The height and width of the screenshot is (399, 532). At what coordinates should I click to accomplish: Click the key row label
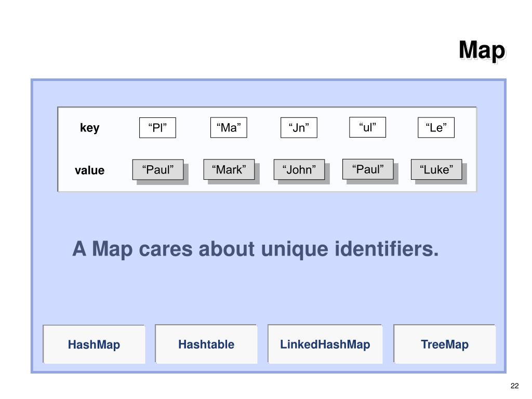(89, 128)
